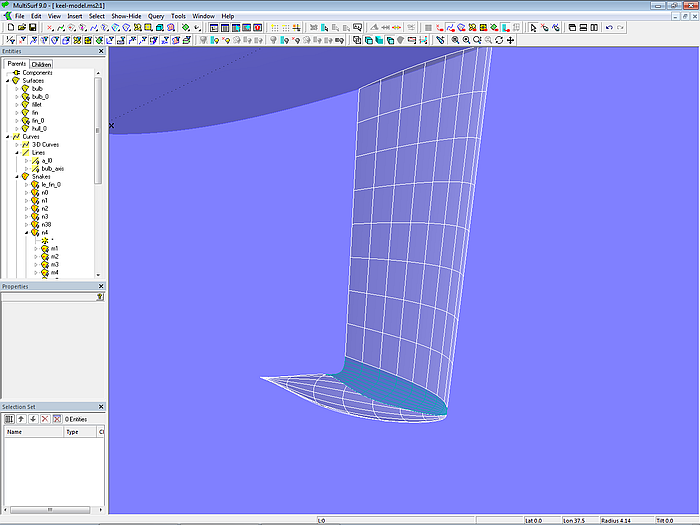
Task: Click the Open file folder icon
Action: point(21,28)
